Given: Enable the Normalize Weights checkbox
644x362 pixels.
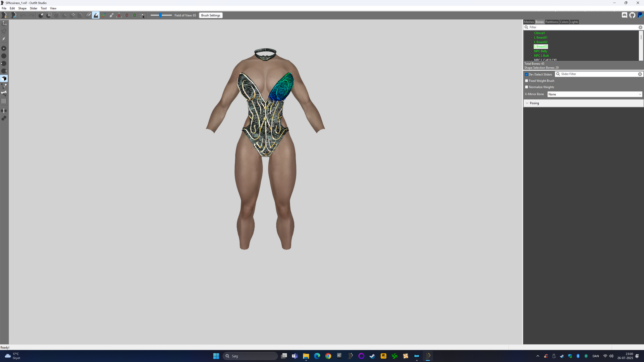Looking at the screenshot, I should [527, 87].
